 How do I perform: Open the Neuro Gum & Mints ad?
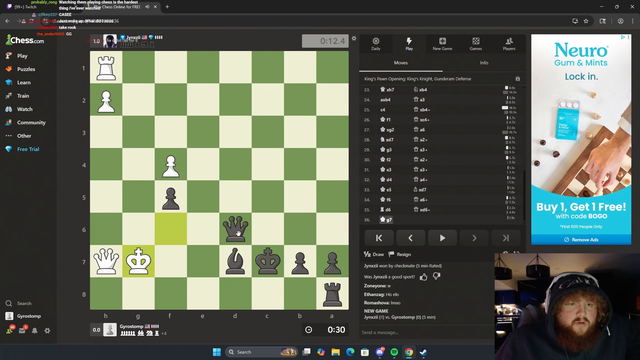pos(581,135)
